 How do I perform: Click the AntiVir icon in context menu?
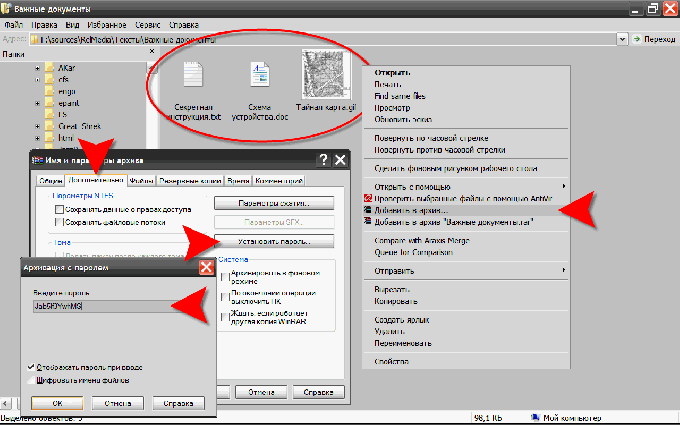[x=368, y=198]
